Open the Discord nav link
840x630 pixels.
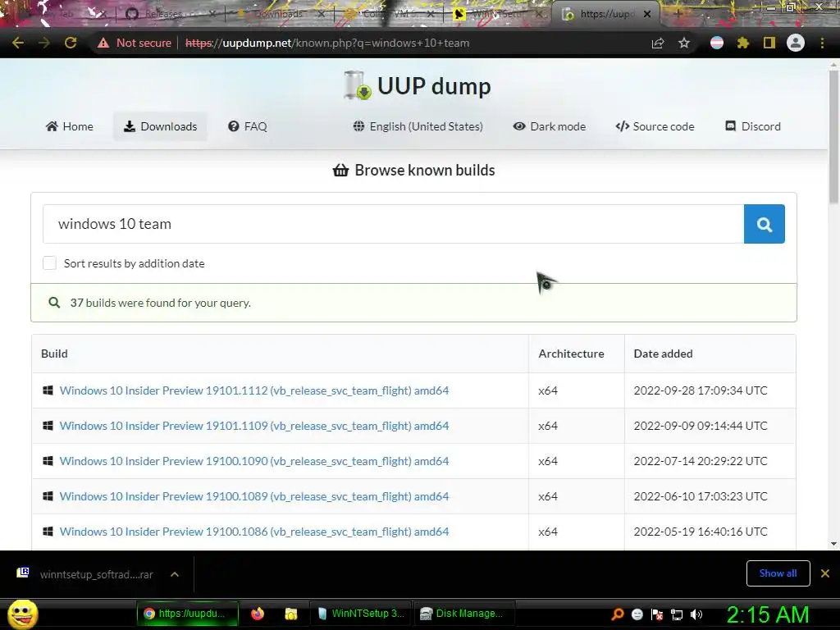click(x=753, y=126)
